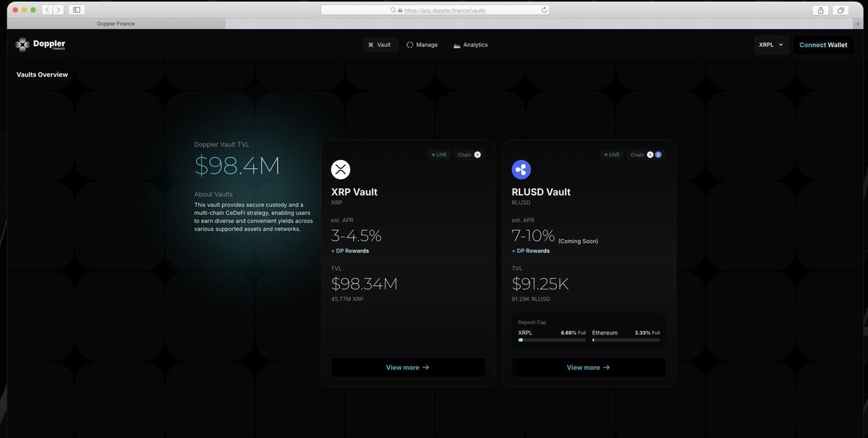Toggle the Safari sidebar
868x438 pixels.
[x=77, y=10]
